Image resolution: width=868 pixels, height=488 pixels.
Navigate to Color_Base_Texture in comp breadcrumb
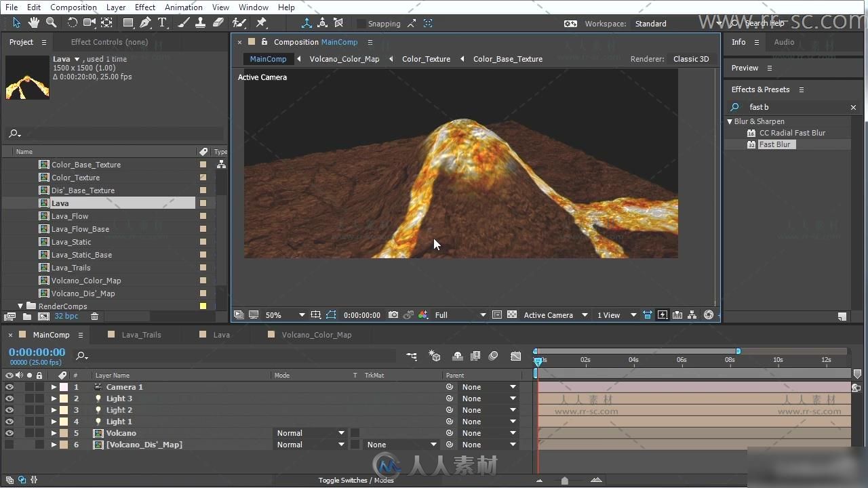pos(508,59)
